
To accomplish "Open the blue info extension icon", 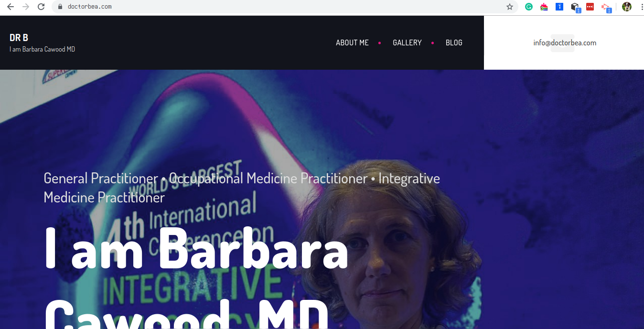I will [x=559, y=7].
